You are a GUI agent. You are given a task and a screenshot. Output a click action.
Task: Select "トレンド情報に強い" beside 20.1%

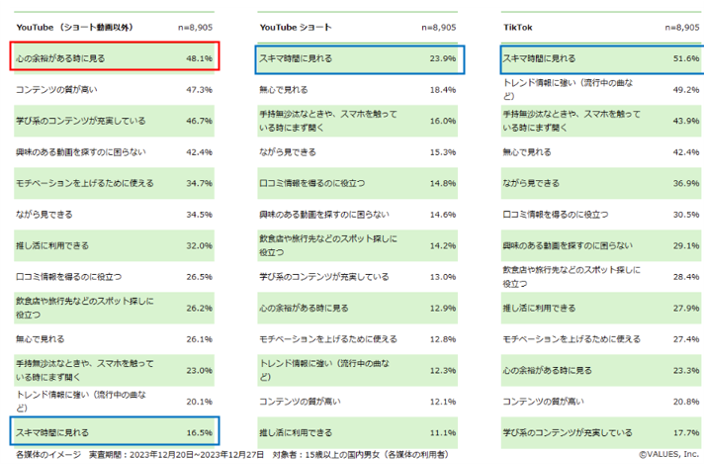(x=81, y=402)
